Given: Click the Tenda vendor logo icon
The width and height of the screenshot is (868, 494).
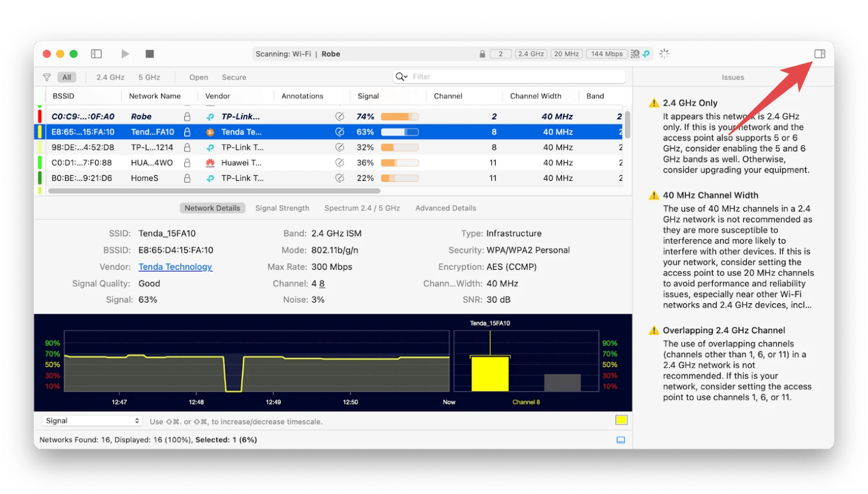Looking at the screenshot, I should click(210, 132).
